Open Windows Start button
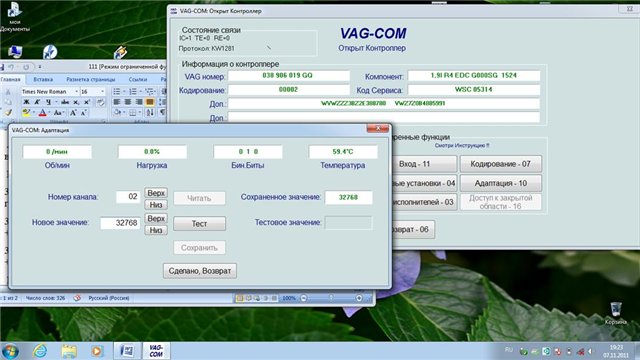Screen dimensions: 640x360 pyautogui.click(x=10, y=351)
